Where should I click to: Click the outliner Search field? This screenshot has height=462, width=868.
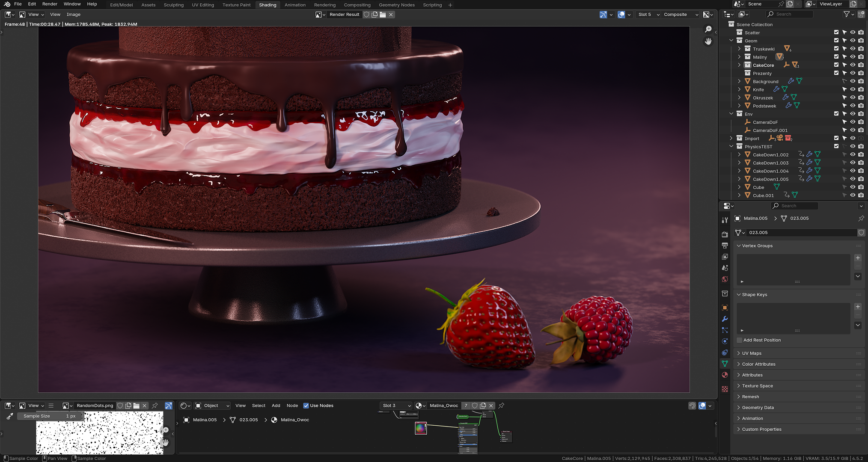[790, 14]
